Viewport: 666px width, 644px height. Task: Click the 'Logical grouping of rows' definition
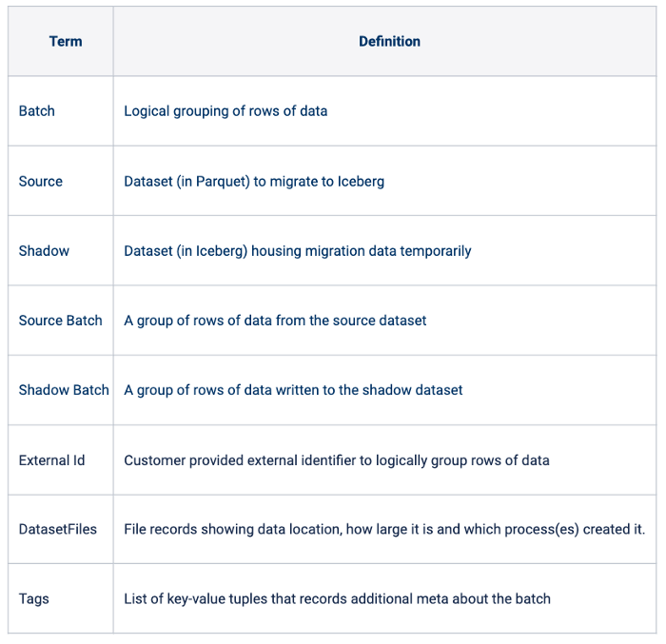[x=225, y=111]
